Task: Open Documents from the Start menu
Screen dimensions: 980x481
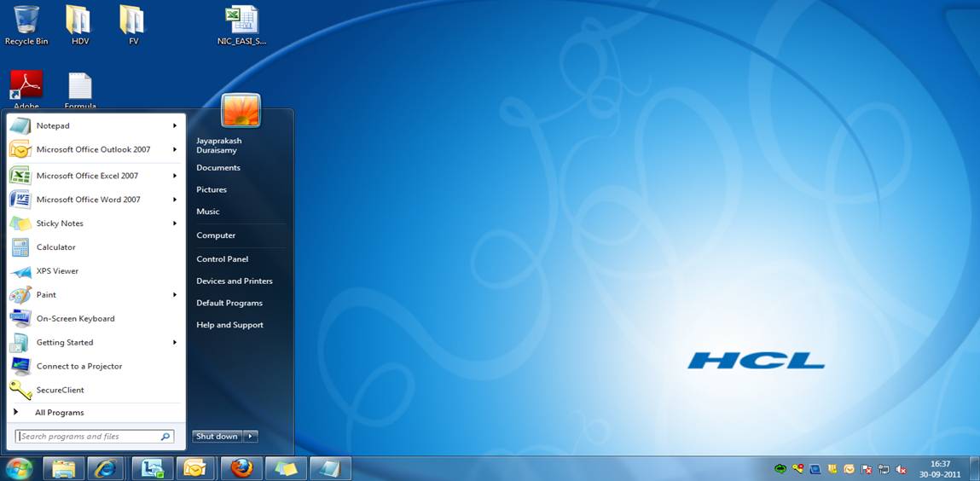Action: click(218, 168)
